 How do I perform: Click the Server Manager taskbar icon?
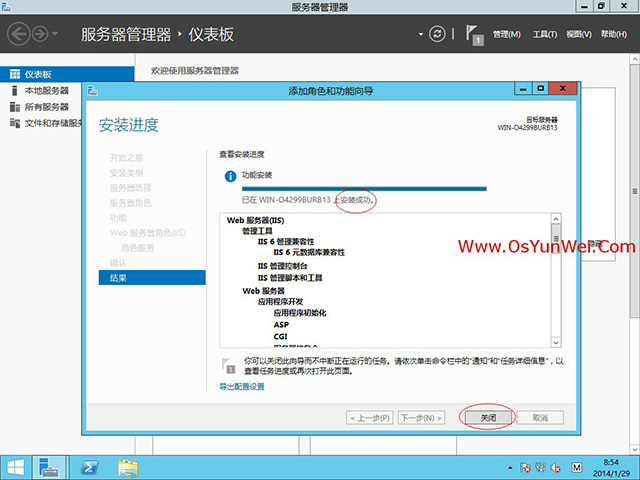click(x=49, y=467)
